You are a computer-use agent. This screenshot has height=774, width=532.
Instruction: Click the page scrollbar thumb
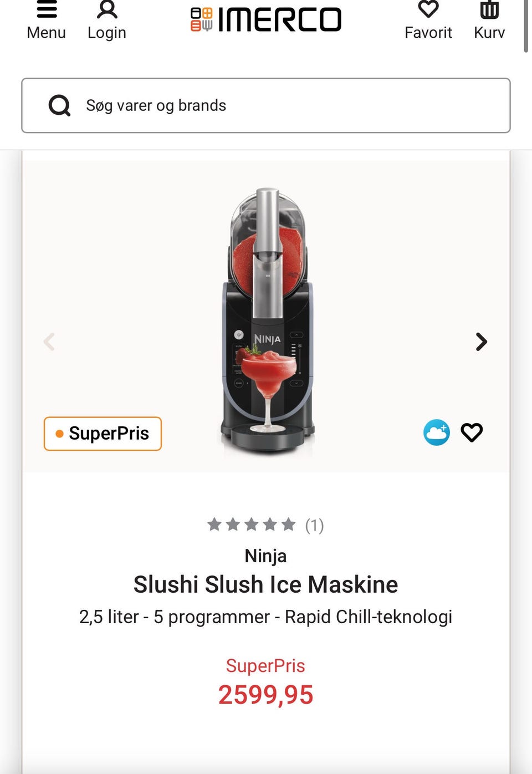[526, 27]
